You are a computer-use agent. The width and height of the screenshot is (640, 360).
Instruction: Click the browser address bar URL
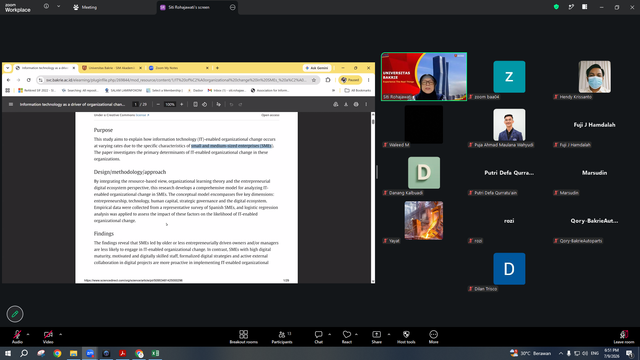[x=176, y=80]
